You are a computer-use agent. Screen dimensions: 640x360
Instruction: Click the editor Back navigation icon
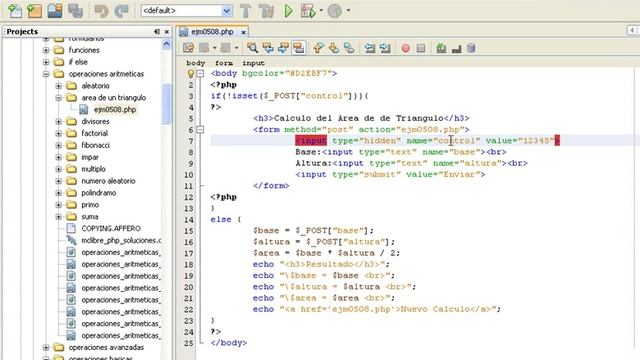click(x=204, y=48)
